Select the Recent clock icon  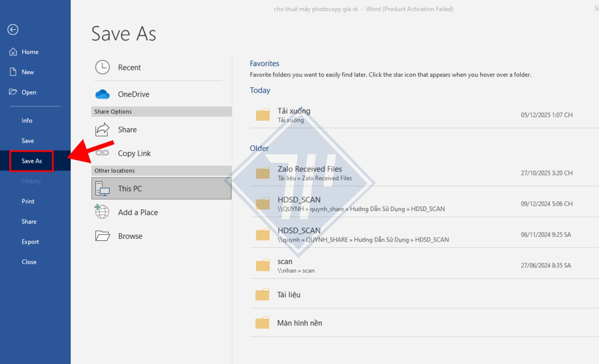[x=102, y=67]
